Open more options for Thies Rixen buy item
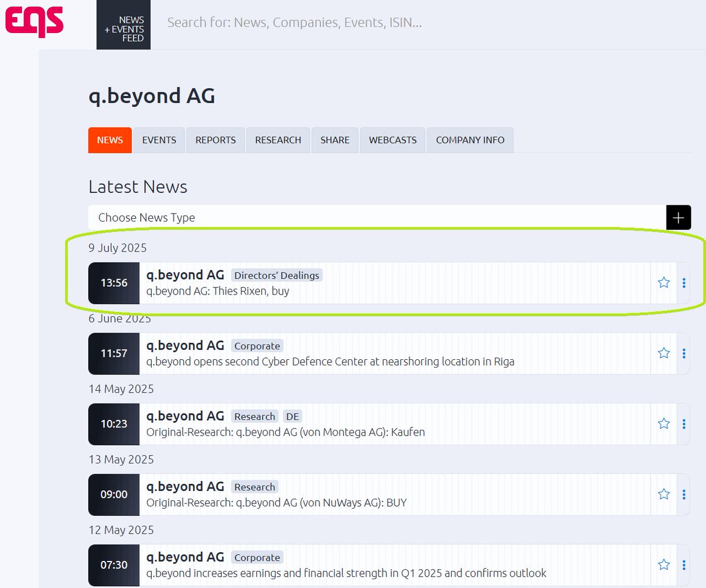Screen dimensions: 706x588 [x=684, y=283]
